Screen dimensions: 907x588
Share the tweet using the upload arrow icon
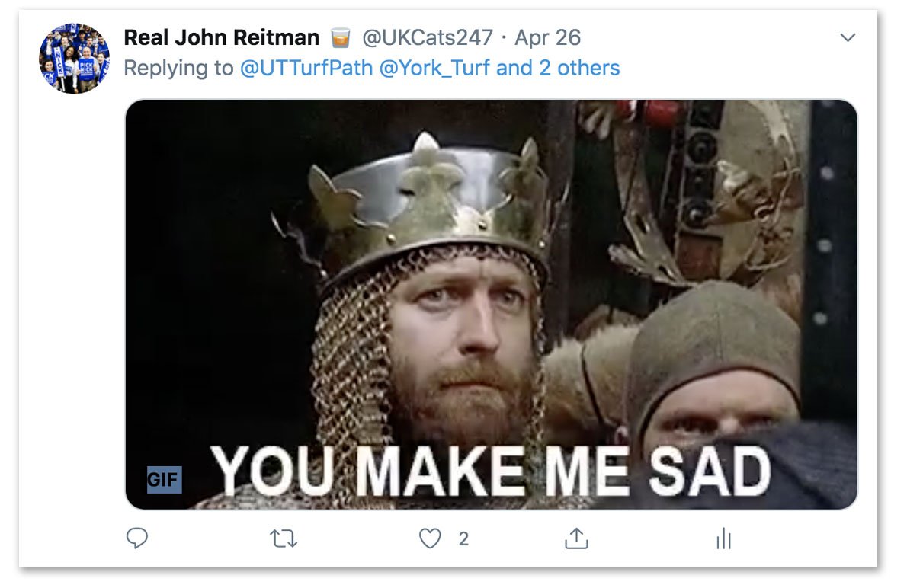(x=576, y=539)
